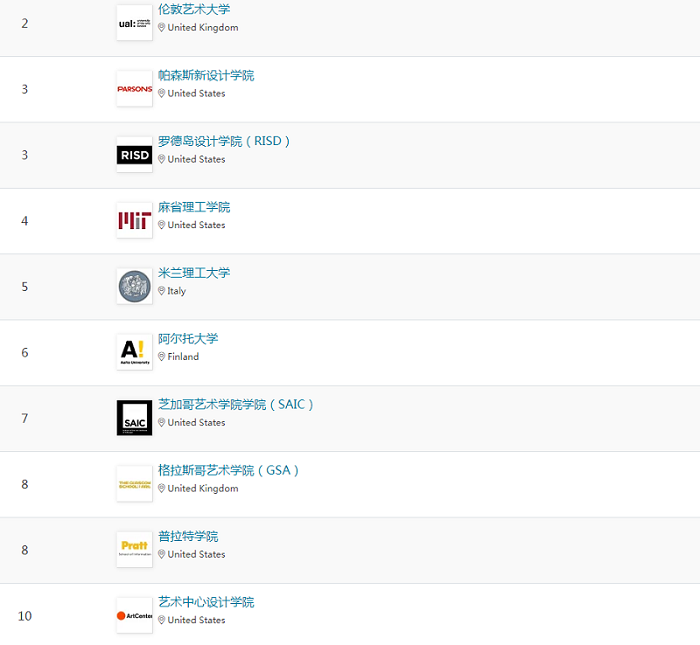The height and width of the screenshot is (645, 700).
Task: Open the 帕森斯新设计学院 link
Action: click(206, 76)
